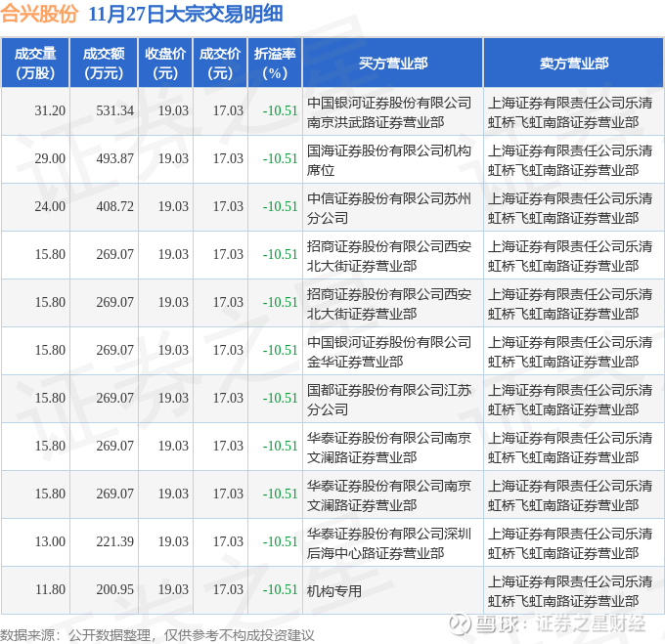
Task: Click the 11月27日大宗交易明细 title text
Action: [x=186, y=14]
